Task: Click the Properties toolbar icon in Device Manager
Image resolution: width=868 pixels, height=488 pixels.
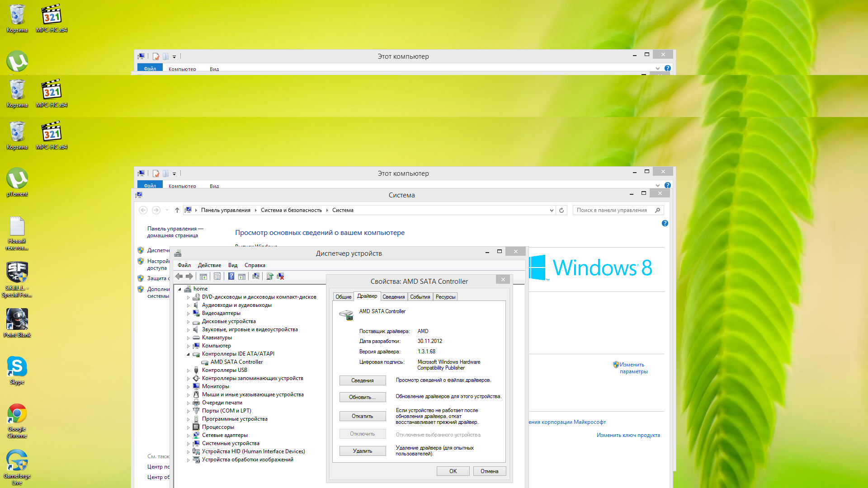Action: 217,276
